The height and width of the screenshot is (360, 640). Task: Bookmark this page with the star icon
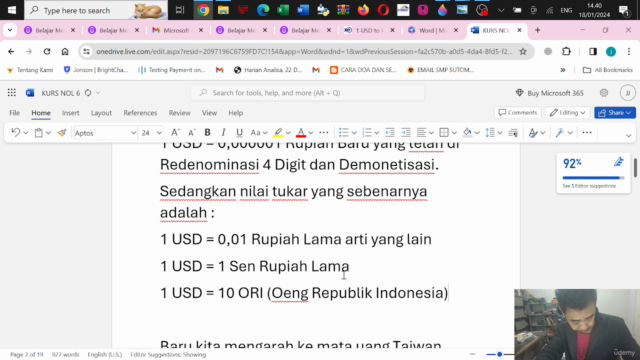pos(523,51)
